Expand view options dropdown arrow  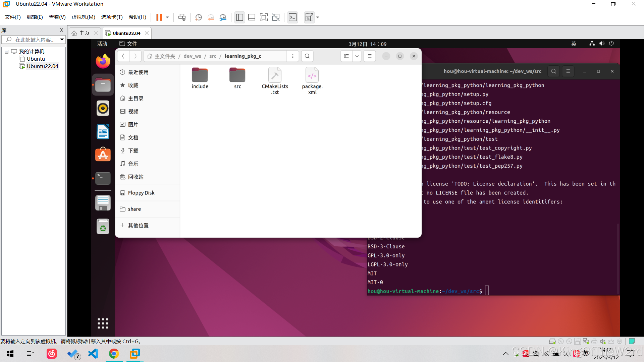click(x=357, y=56)
